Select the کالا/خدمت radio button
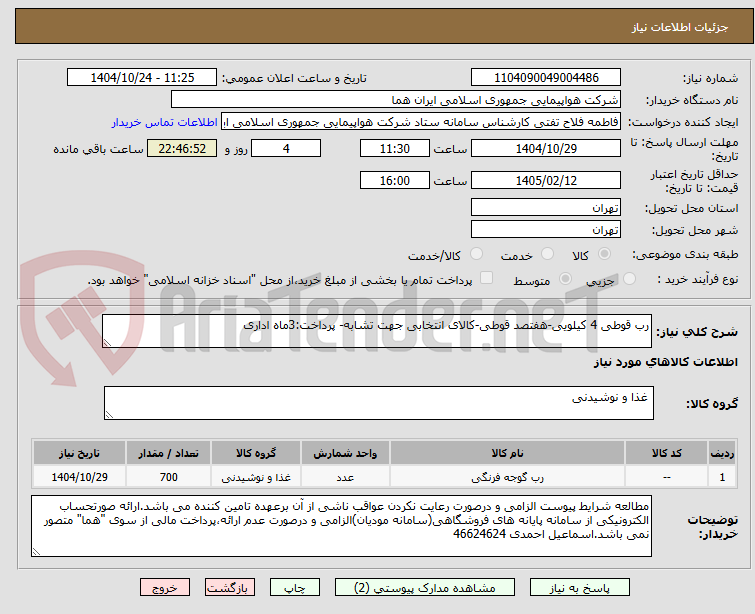This screenshot has width=755, height=614. 476,254
